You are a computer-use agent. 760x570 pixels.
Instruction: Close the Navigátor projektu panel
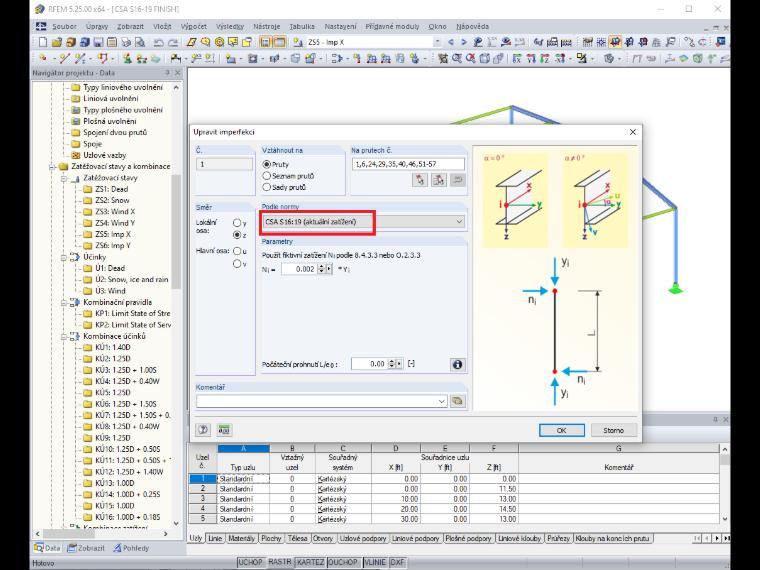[178, 73]
